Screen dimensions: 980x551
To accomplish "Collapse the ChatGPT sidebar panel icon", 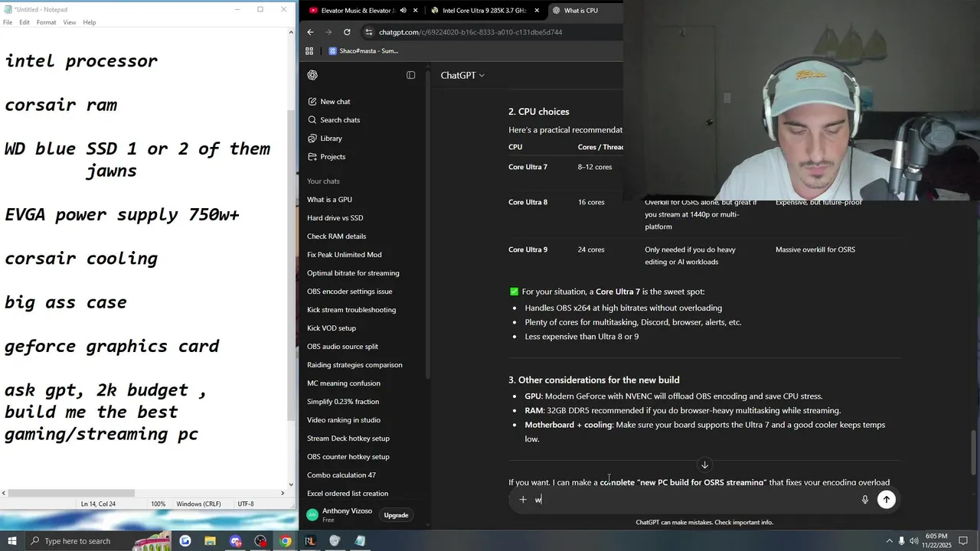I will click(410, 75).
